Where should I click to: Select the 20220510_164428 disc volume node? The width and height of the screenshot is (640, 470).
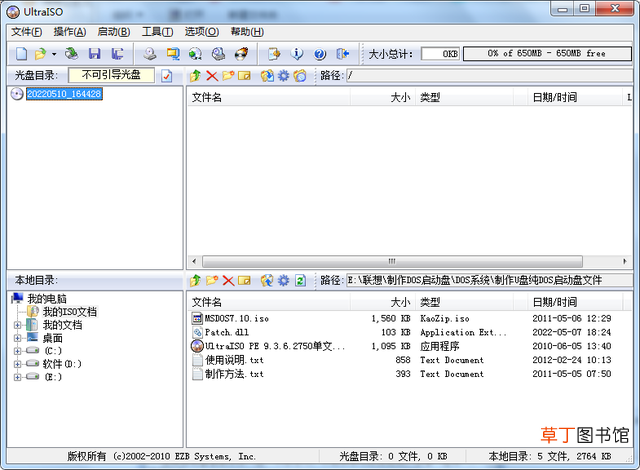click(64, 94)
